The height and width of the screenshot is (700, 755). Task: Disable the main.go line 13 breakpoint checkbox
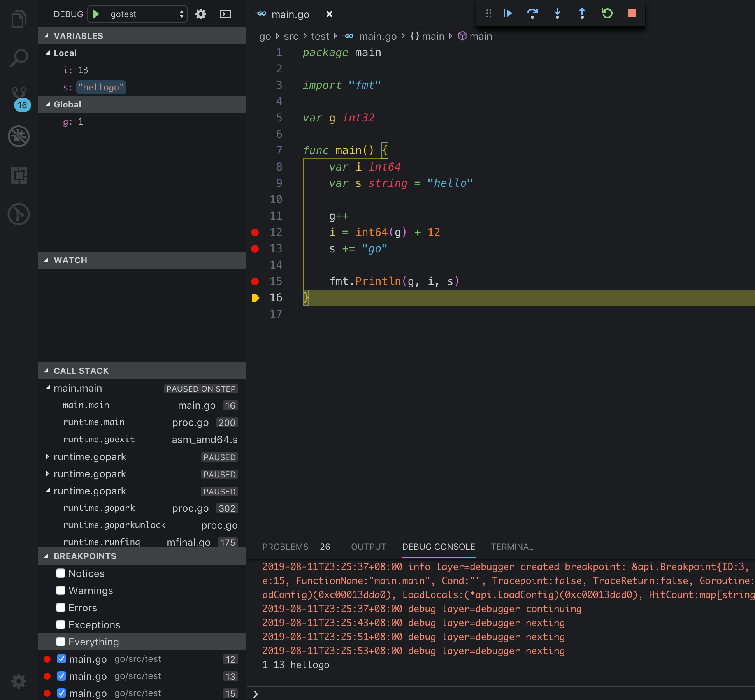(x=61, y=676)
